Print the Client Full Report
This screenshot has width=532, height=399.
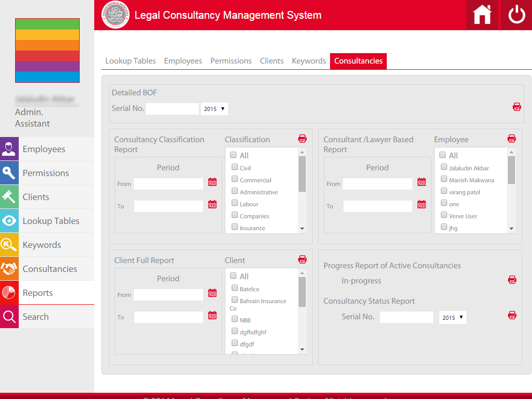click(302, 259)
